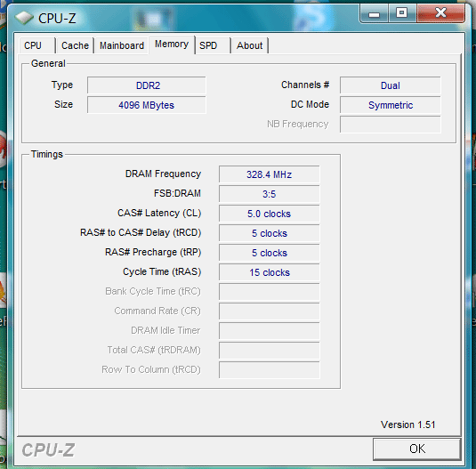
Task: Open the Cache tab
Action: [x=75, y=45]
